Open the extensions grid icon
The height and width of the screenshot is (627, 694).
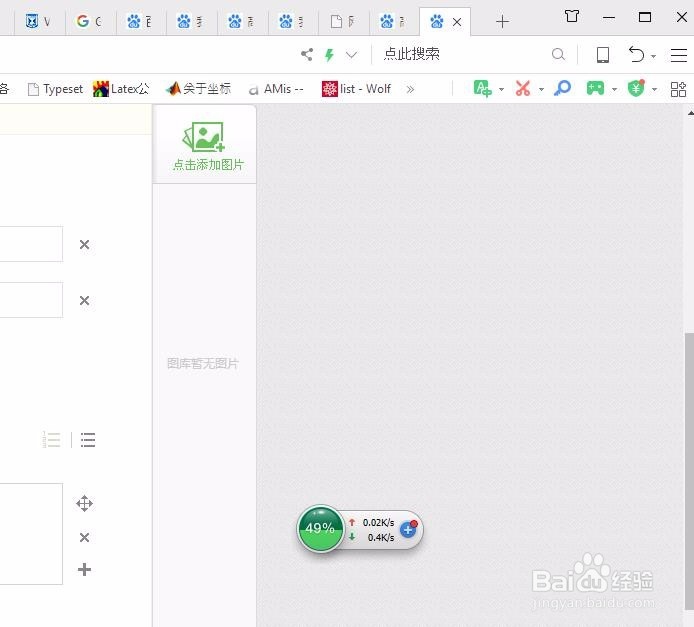point(678,89)
